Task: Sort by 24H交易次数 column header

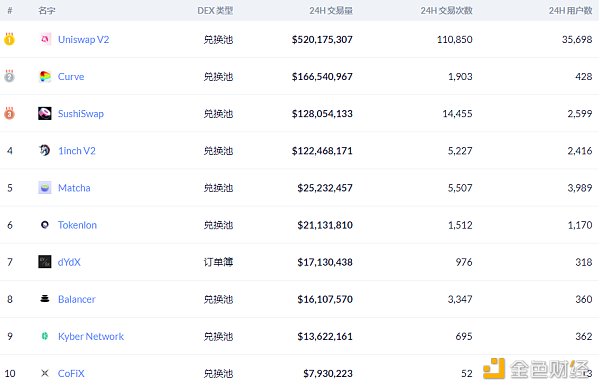Action: pyautogui.click(x=447, y=11)
